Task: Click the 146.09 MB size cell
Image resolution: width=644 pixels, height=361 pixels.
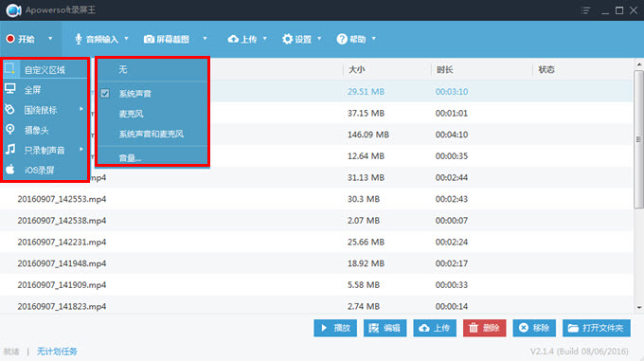Action: click(x=368, y=135)
